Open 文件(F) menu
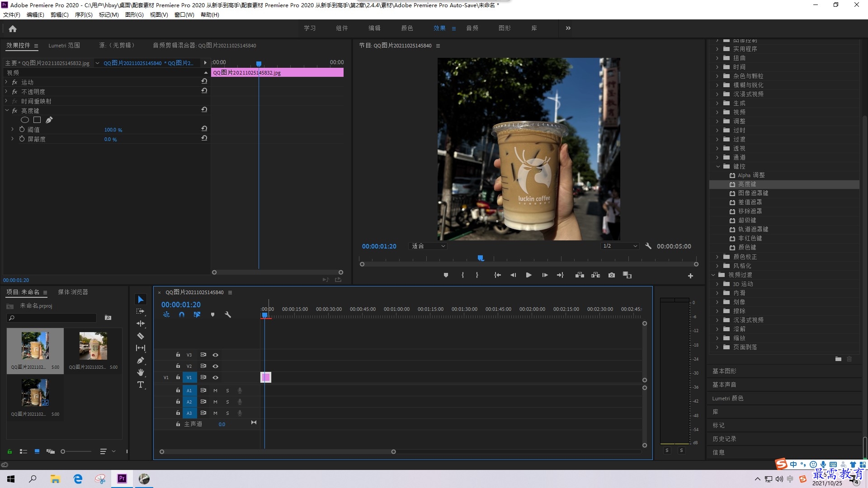The height and width of the screenshot is (488, 868). [x=12, y=15]
